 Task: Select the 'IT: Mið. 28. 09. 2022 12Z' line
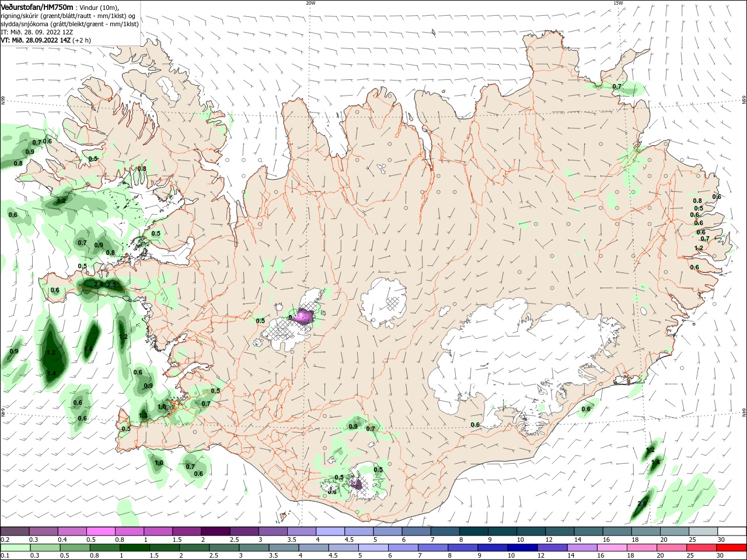[36, 32]
